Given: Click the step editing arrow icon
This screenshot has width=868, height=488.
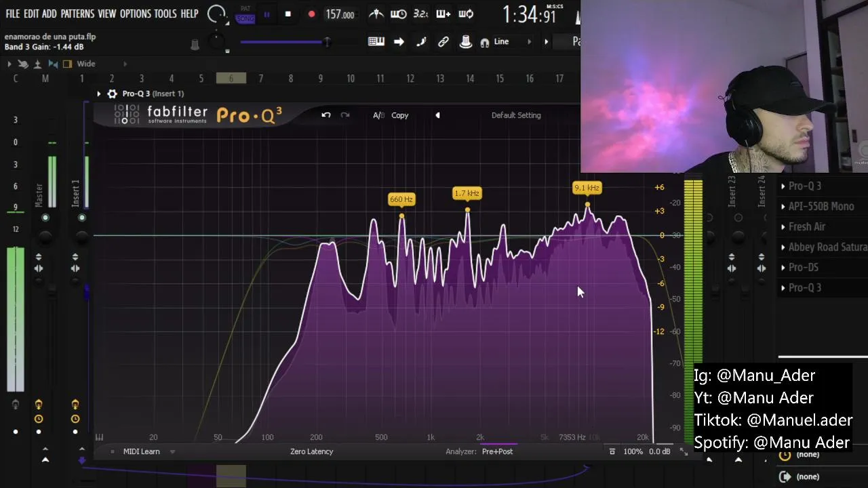Looking at the screenshot, I should click(399, 42).
